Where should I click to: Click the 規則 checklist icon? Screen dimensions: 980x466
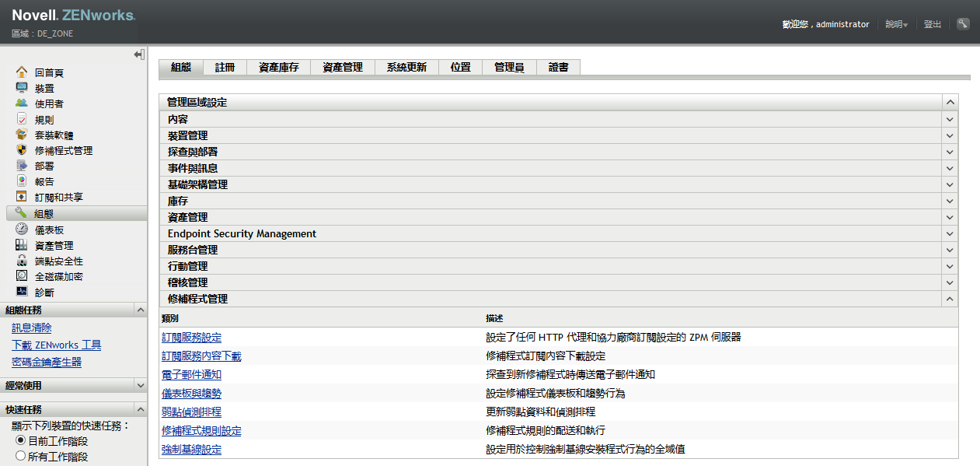point(22,119)
